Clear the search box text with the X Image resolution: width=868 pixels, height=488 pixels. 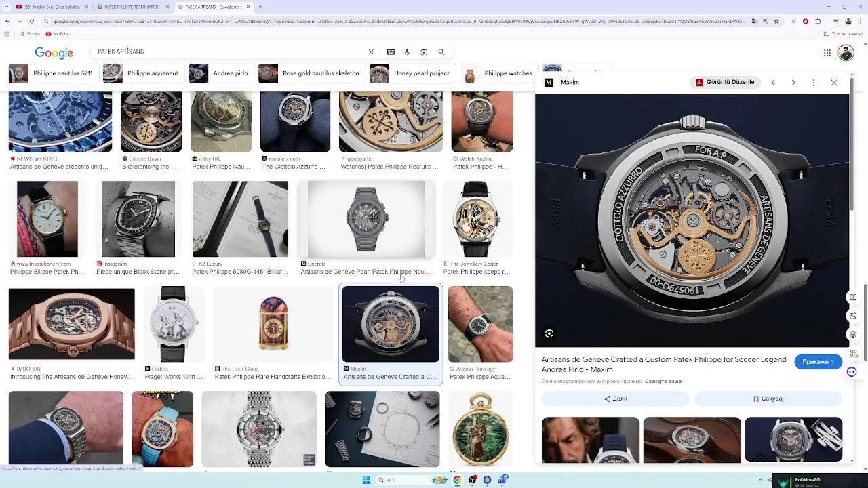371,52
